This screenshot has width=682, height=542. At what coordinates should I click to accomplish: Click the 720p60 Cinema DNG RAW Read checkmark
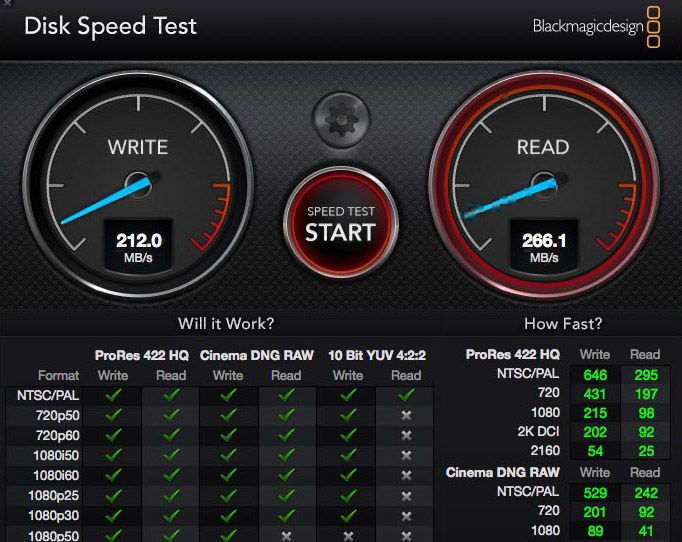pos(286,435)
